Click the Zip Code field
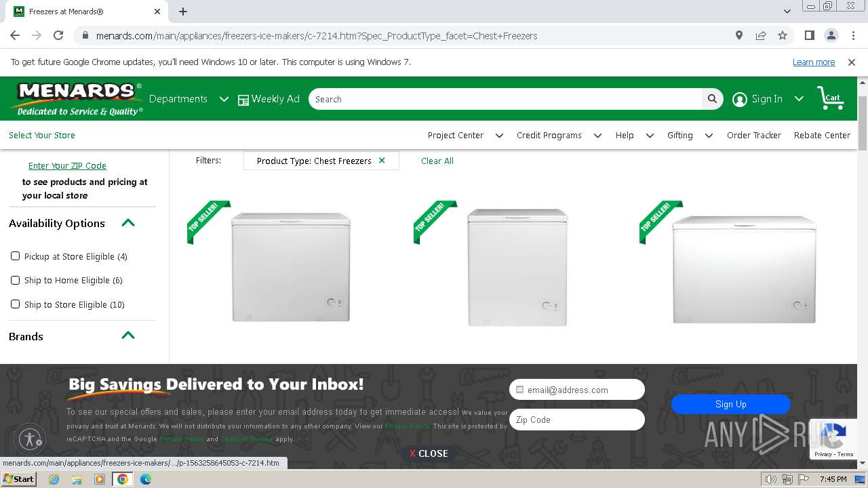This screenshot has height=488, width=868. 577,420
